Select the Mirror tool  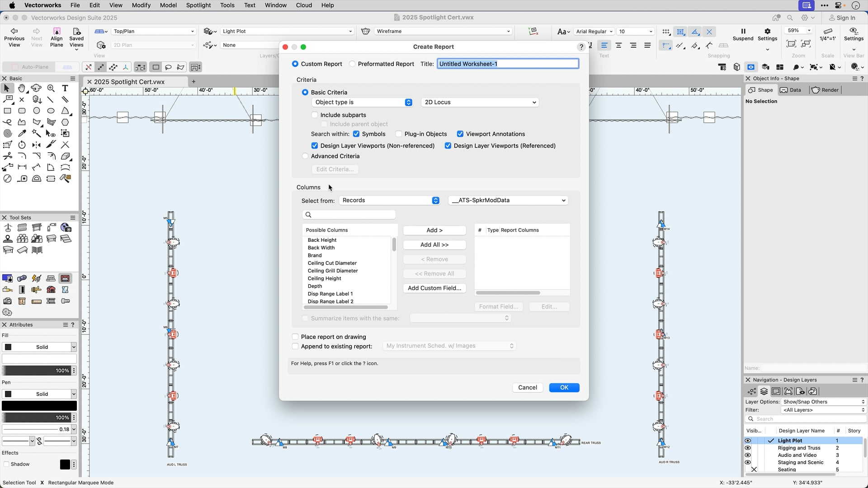(x=36, y=145)
